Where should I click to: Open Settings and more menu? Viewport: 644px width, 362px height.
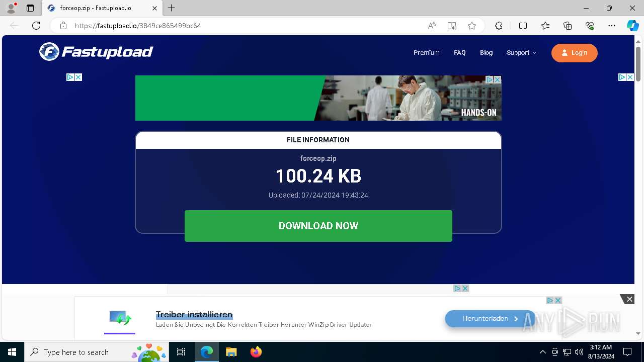click(612, 26)
